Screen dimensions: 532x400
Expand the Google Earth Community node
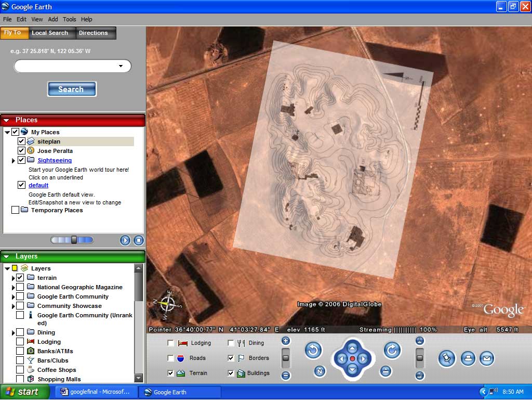point(13,297)
